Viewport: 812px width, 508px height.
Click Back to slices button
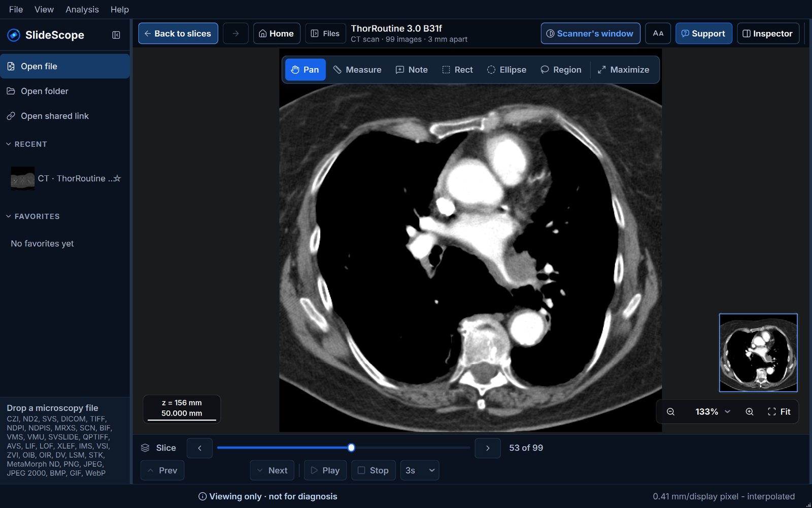pos(178,34)
